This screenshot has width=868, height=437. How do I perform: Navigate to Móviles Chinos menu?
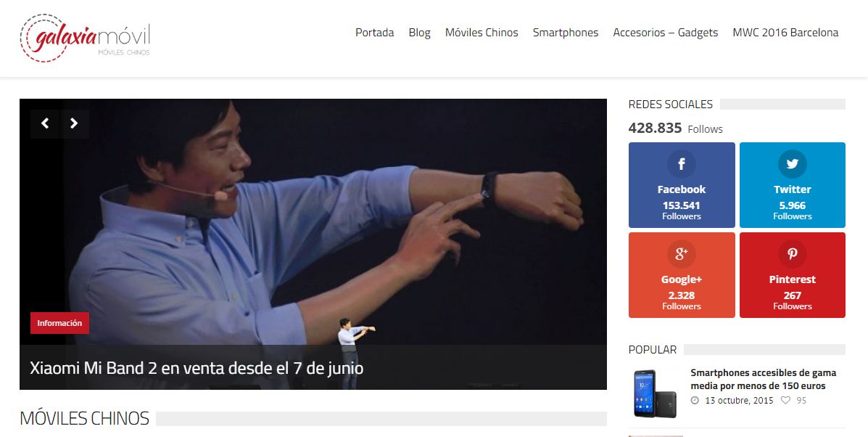(481, 33)
